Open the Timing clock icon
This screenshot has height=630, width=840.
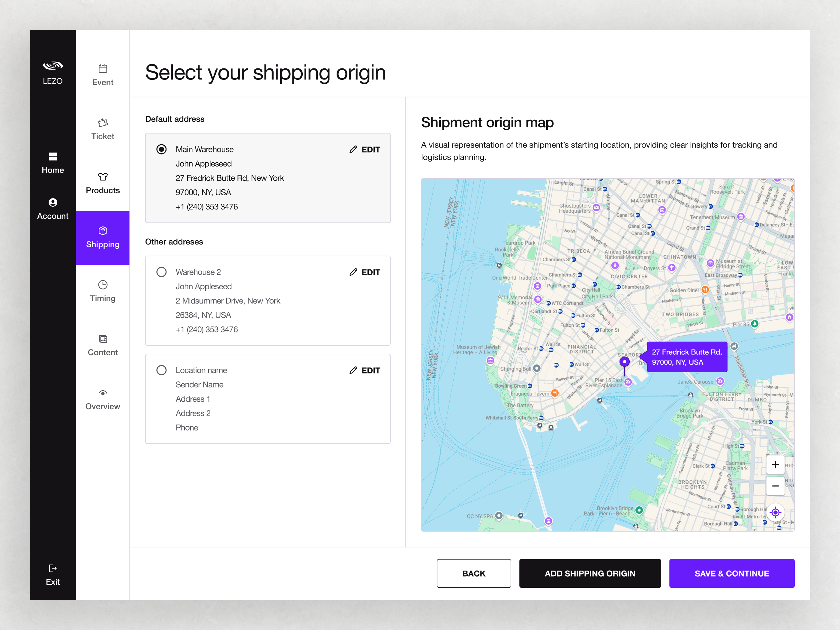(102, 284)
